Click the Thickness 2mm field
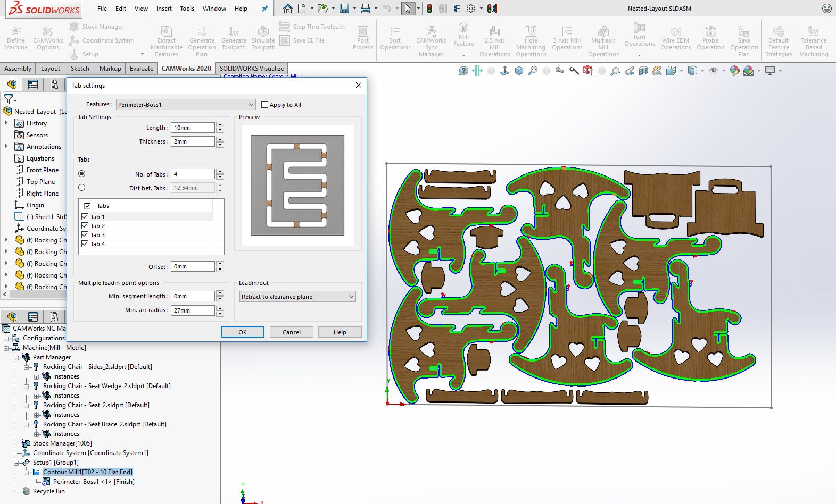This screenshot has height=504, width=836. [193, 141]
